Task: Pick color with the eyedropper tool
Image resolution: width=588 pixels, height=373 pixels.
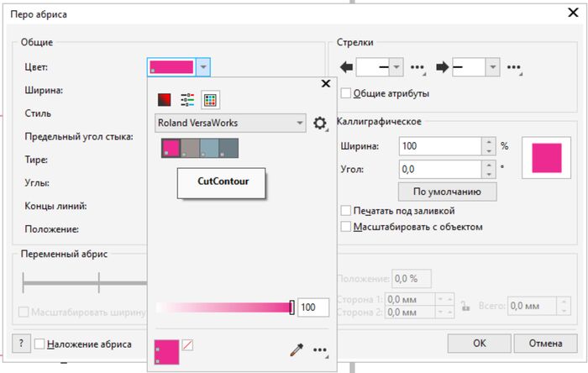Action: (296, 350)
